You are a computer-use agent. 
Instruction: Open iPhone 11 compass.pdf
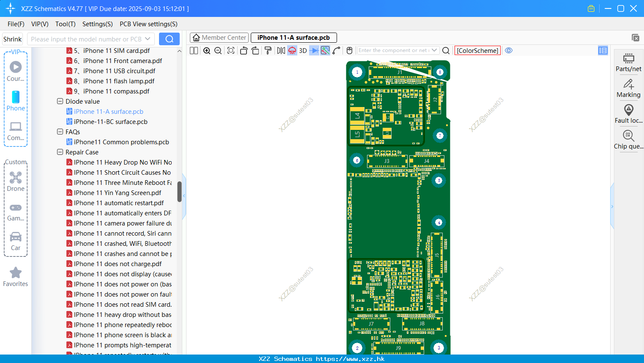pos(108,91)
